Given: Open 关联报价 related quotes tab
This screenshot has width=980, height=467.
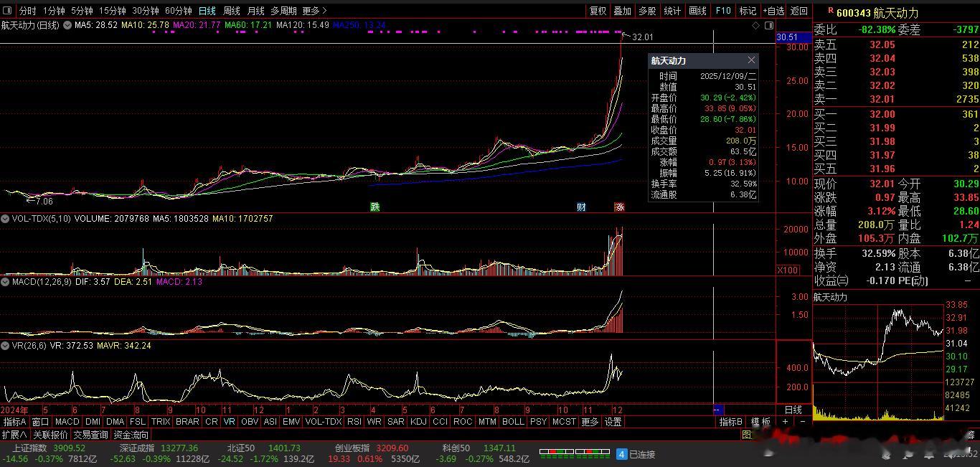Looking at the screenshot, I should pyautogui.click(x=50, y=435).
